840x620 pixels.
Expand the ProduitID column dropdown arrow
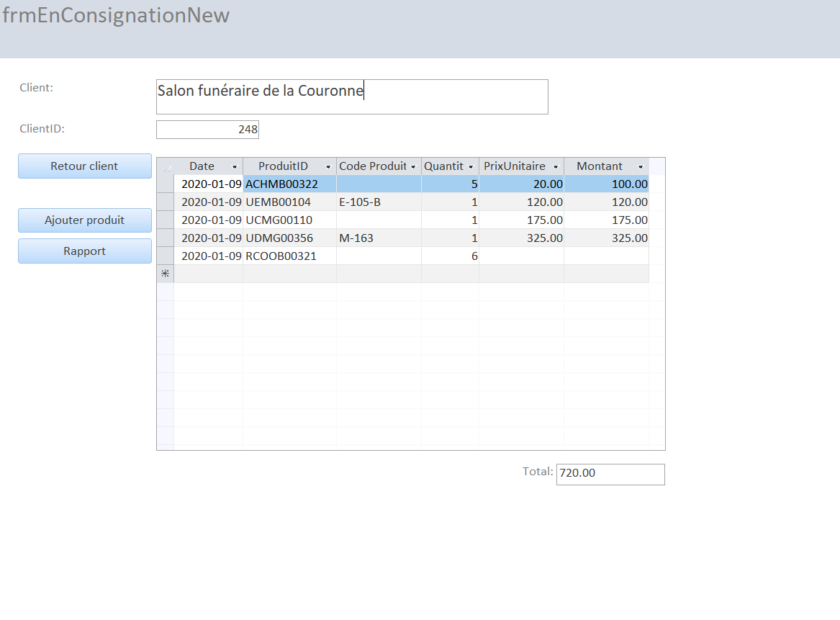pyautogui.click(x=328, y=167)
